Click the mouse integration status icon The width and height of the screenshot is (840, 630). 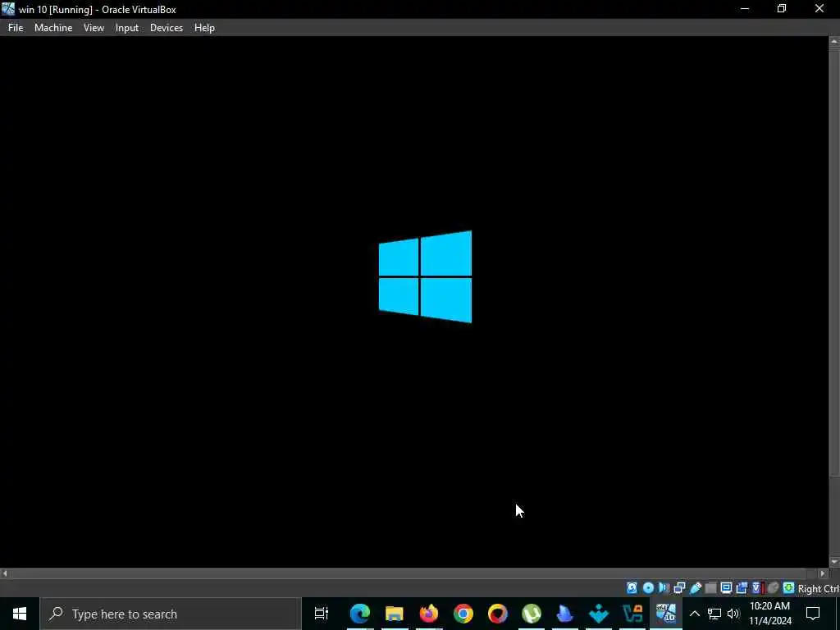click(773, 588)
